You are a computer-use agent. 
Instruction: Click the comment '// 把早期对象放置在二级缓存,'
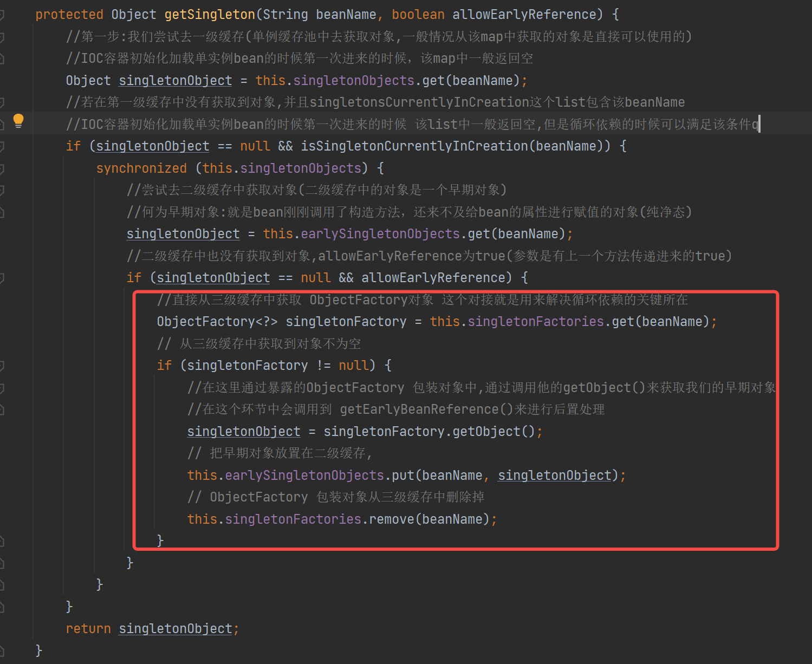280,453
